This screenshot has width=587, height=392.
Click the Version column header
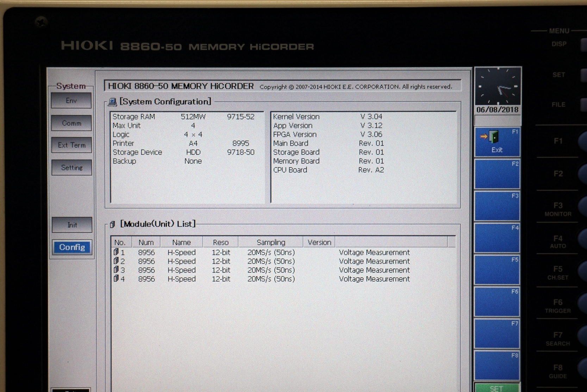(x=319, y=242)
